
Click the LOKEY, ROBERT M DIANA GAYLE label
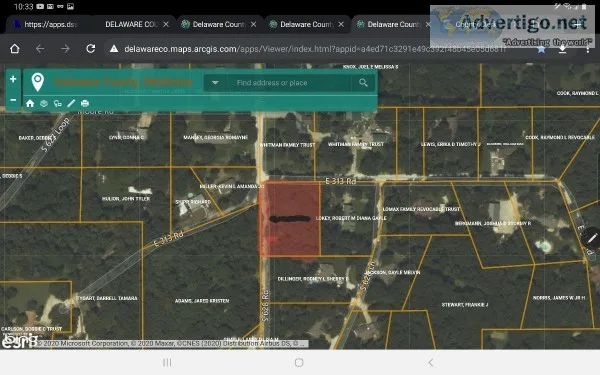pos(351,218)
